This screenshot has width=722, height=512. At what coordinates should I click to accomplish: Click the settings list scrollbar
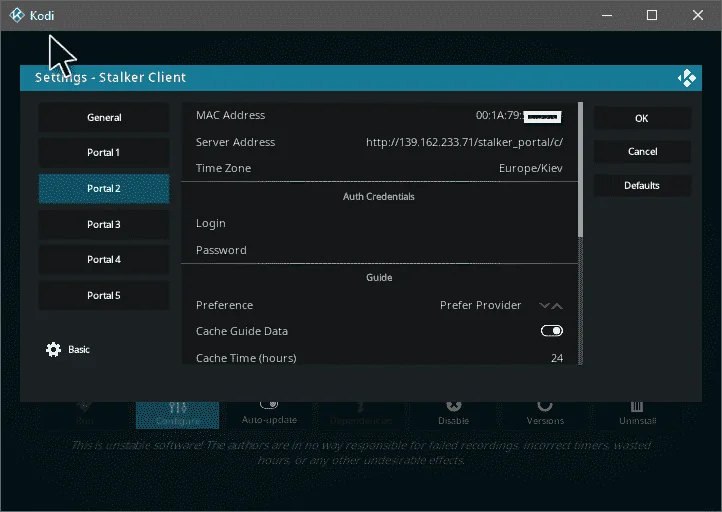[x=580, y=233]
